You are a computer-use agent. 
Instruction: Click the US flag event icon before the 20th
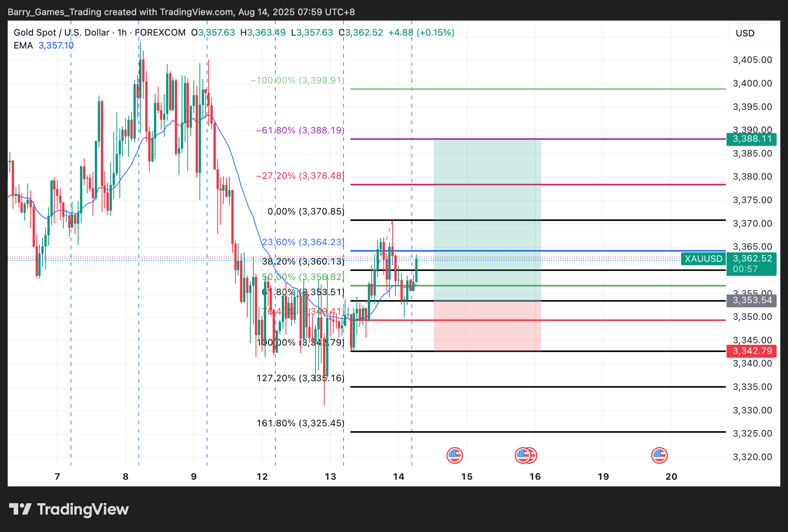(659, 455)
